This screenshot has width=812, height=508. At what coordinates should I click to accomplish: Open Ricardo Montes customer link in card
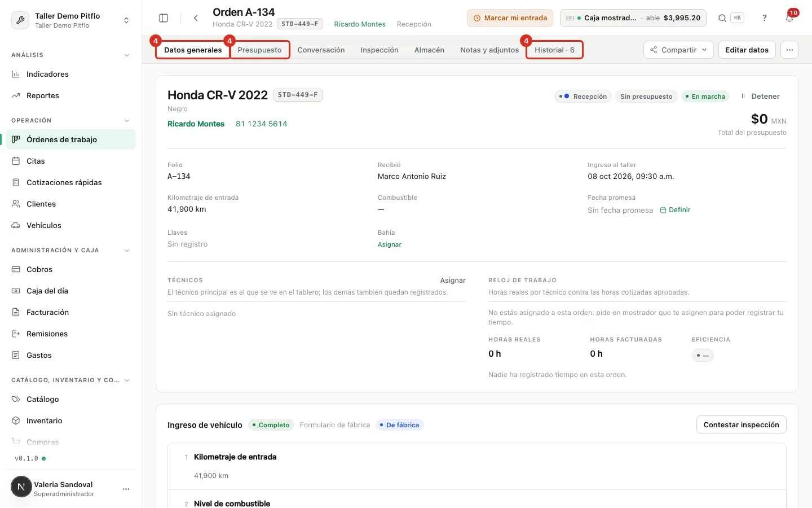click(x=196, y=124)
